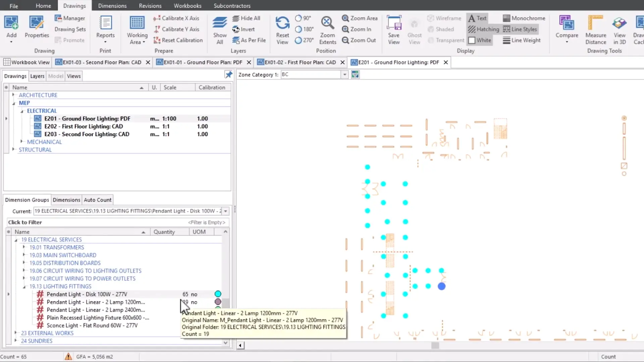Click the zone filter icon beside BC
The image size is (644, 362).
coord(355,74)
